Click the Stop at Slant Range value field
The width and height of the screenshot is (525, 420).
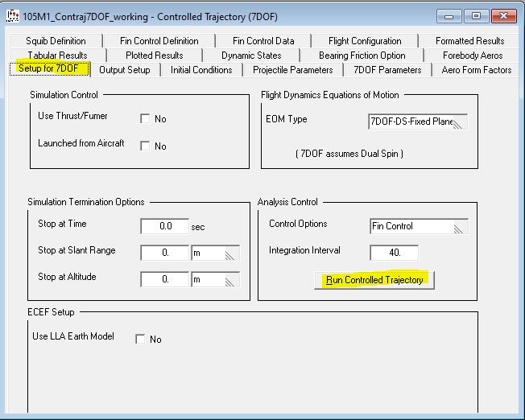164,253
